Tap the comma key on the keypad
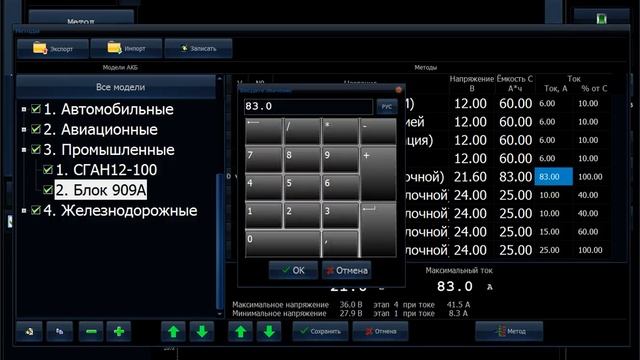The height and width of the screenshot is (360, 640). pos(340,244)
